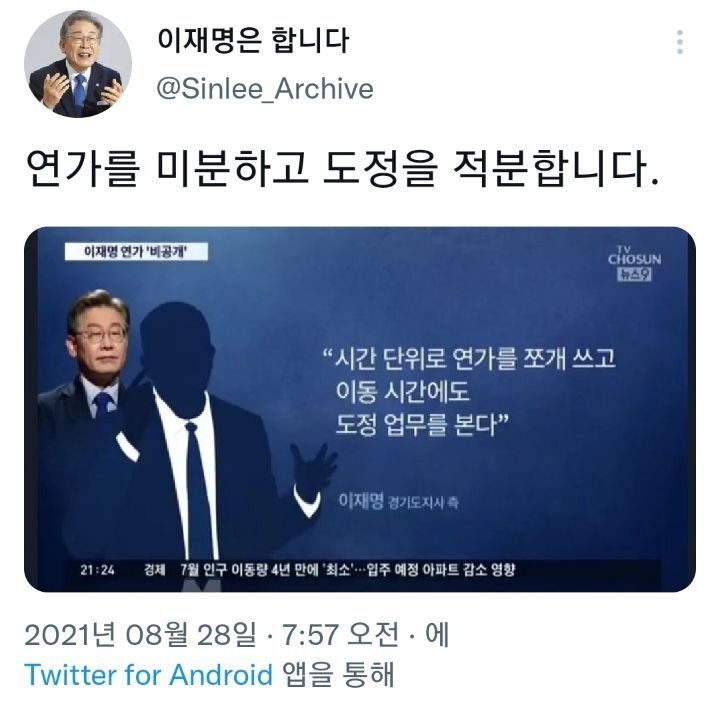
Task: Click the 21:24 clock in the ticker
Action: (x=97, y=570)
